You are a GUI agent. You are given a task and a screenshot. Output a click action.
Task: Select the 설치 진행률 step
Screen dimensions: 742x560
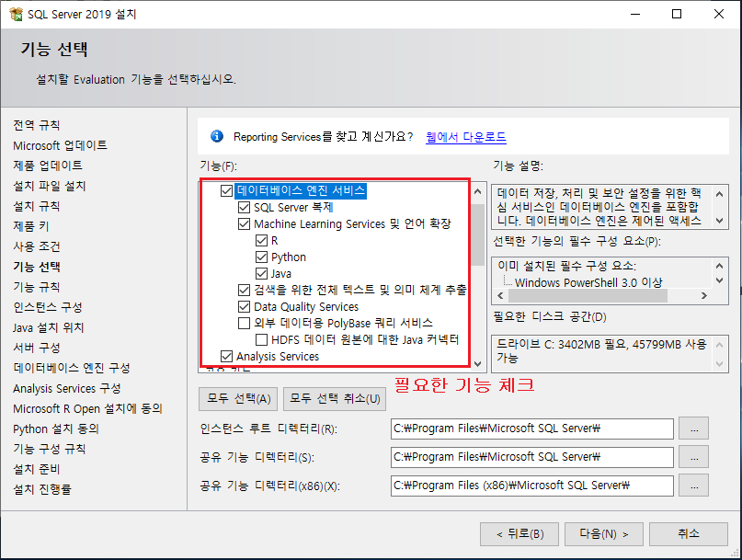[x=42, y=489]
